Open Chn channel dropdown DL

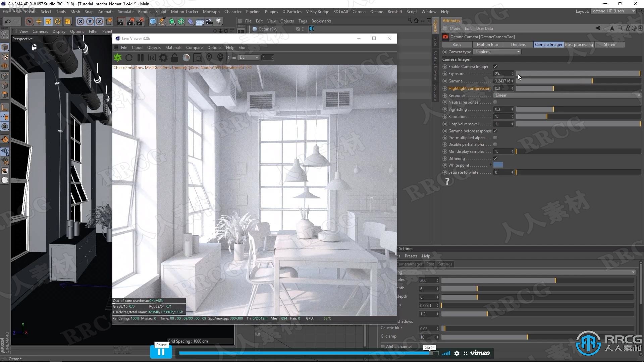click(x=249, y=57)
